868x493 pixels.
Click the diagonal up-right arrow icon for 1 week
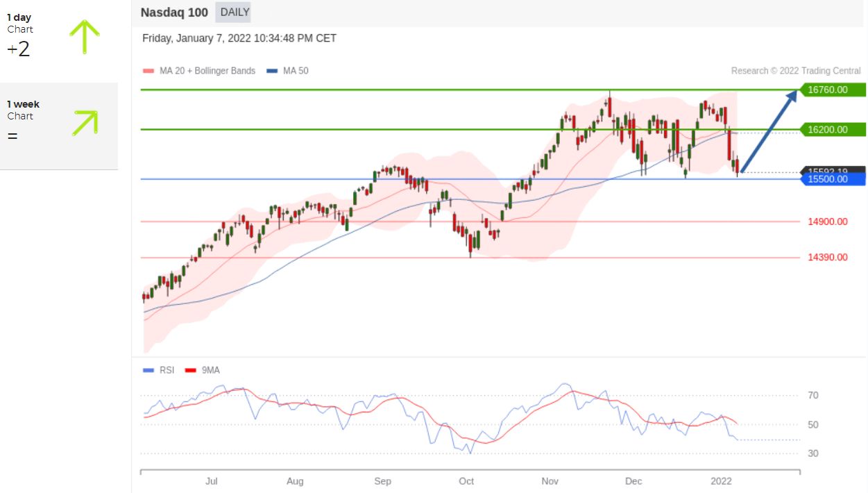pos(85,123)
